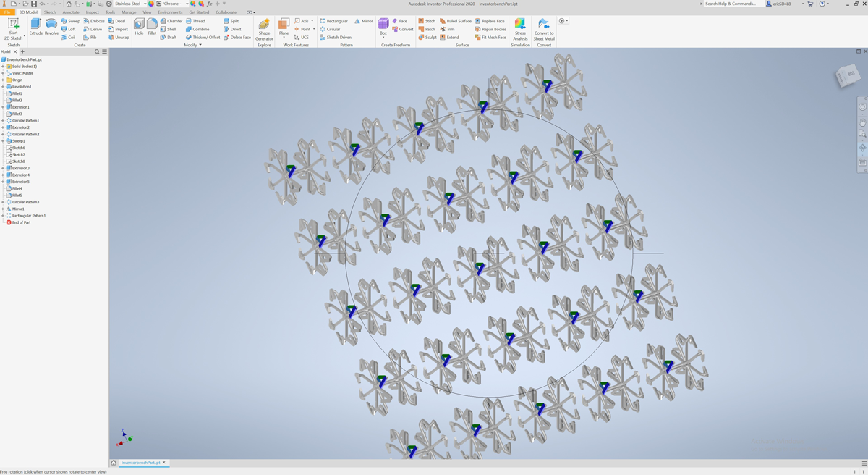Expand the Solid Bodies(1) node
This screenshot has width=868, height=475.
tap(3, 67)
